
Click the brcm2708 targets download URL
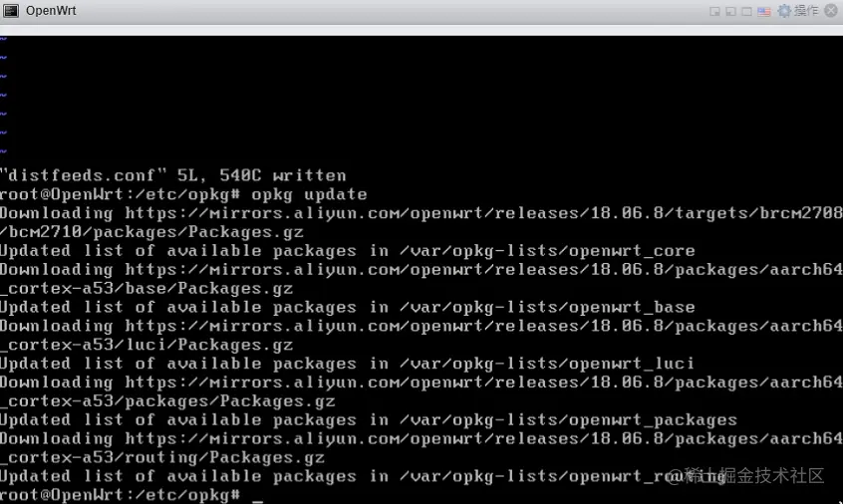point(484,213)
